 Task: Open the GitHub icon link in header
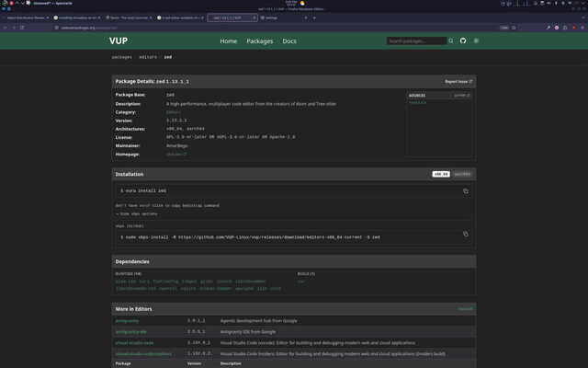coord(463,40)
